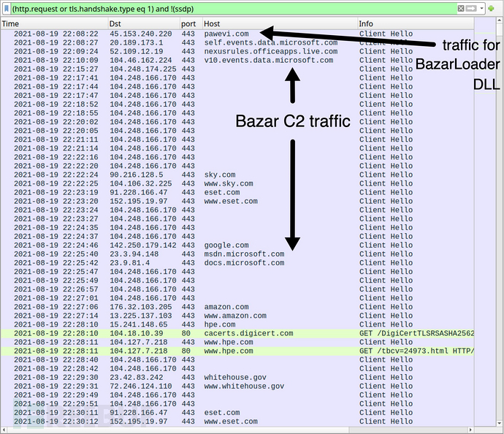Select the self.events.data.microsoft.com row

tap(237, 43)
